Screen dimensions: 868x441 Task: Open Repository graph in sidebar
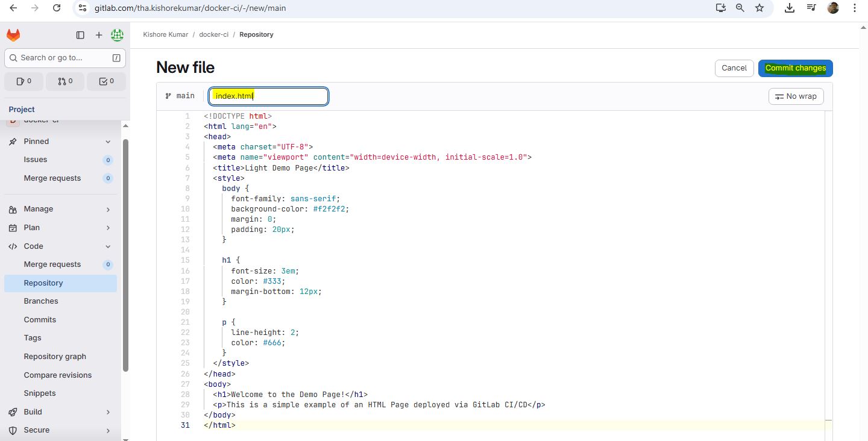pos(55,357)
